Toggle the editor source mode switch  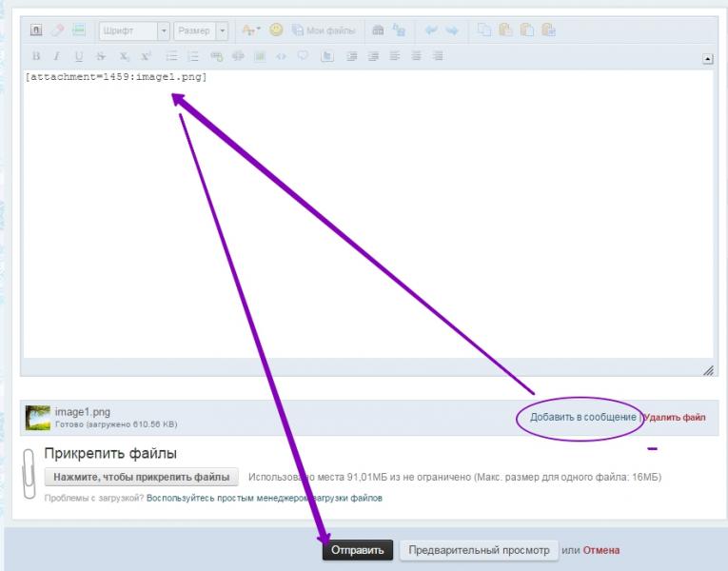[x=36, y=30]
